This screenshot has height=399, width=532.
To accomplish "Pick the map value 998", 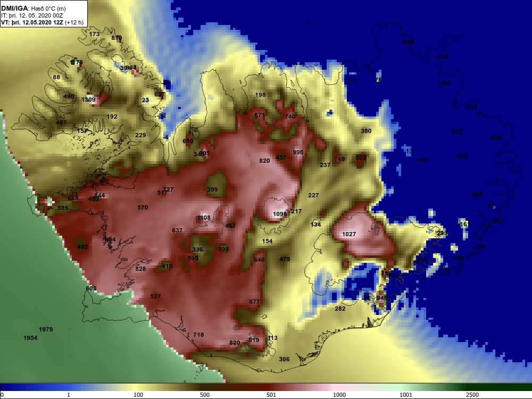I will pyautogui.click(x=298, y=152).
